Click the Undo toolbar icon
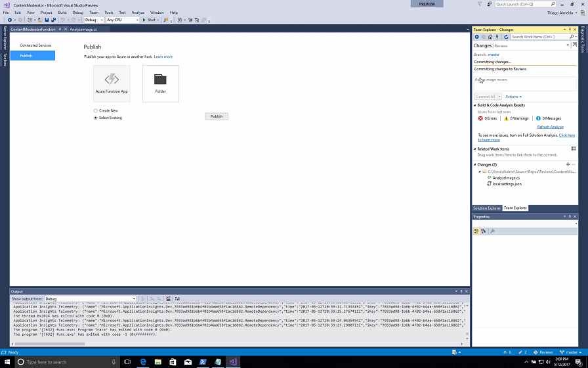Viewport: 588px width, 368px height. pos(62,20)
